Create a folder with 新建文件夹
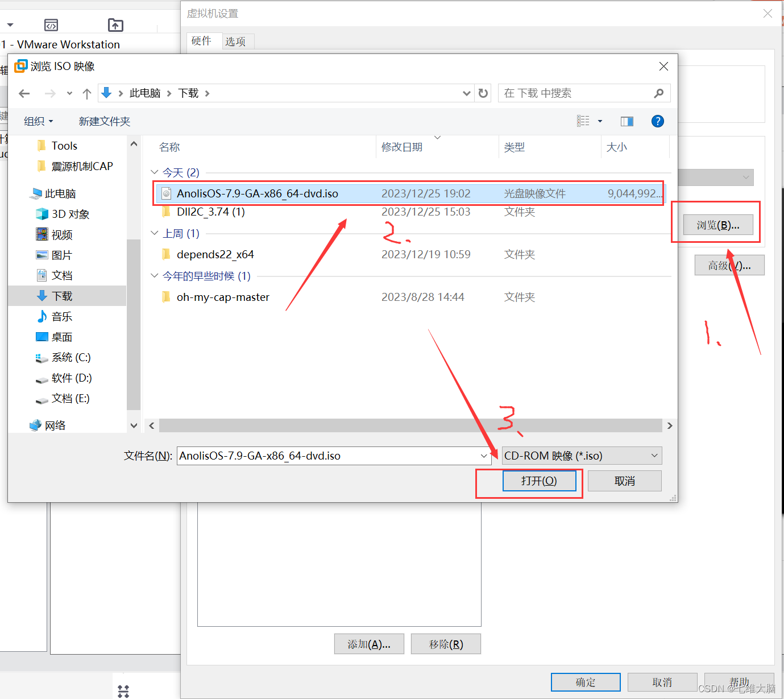The height and width of the screenshot is (699, 784). coord(105,121)
